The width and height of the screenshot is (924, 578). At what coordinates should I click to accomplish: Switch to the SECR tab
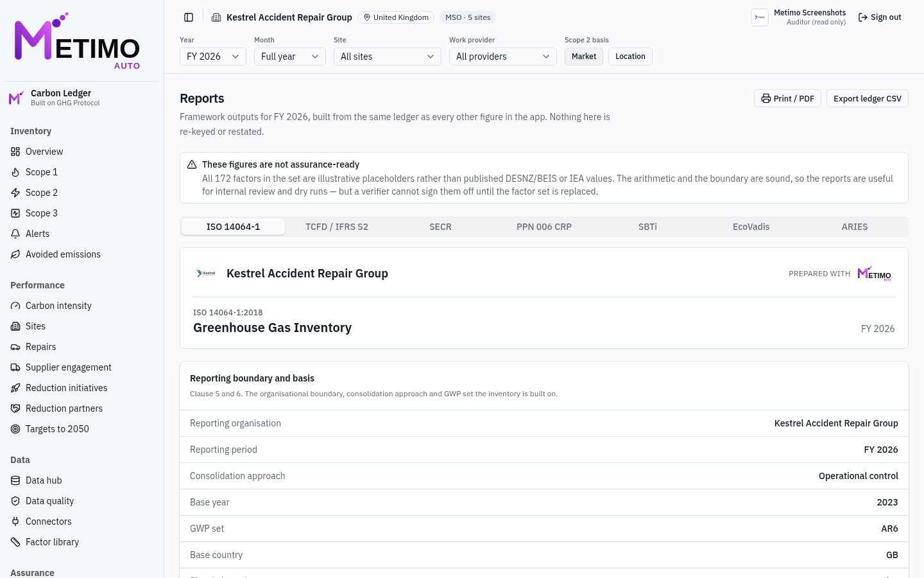[440, 227]
